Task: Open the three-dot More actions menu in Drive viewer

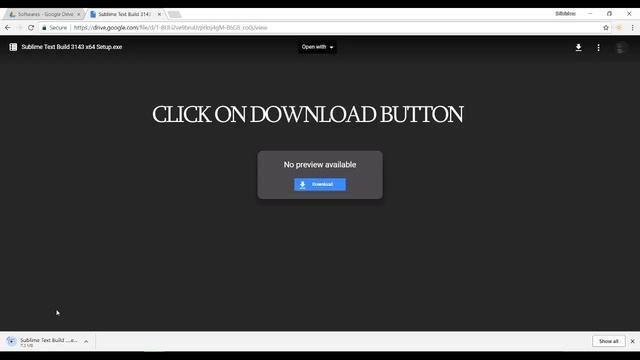Action: tap(598, 47)
